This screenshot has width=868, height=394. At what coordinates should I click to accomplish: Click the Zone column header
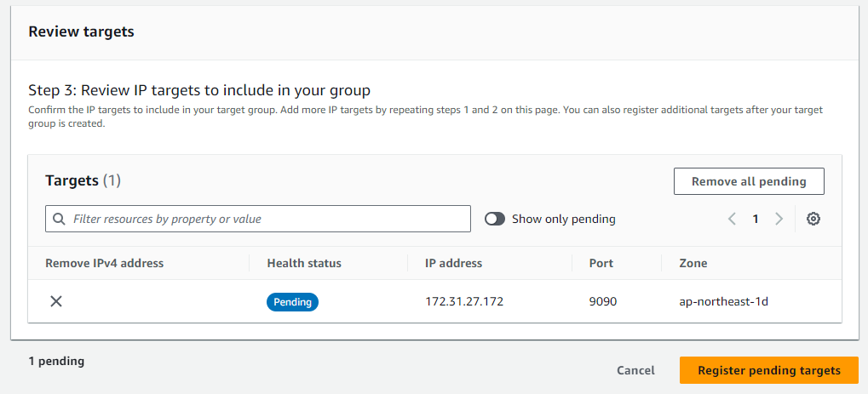coord(693,264)
